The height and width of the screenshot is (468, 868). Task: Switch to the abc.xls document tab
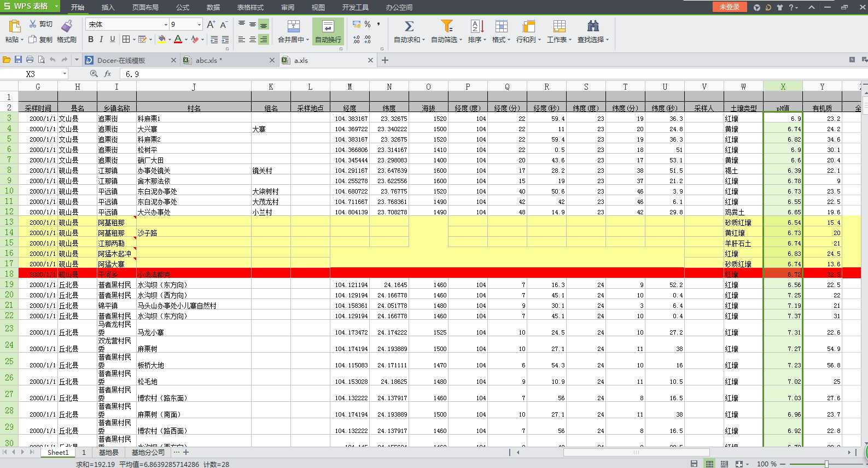coord(229,60)
